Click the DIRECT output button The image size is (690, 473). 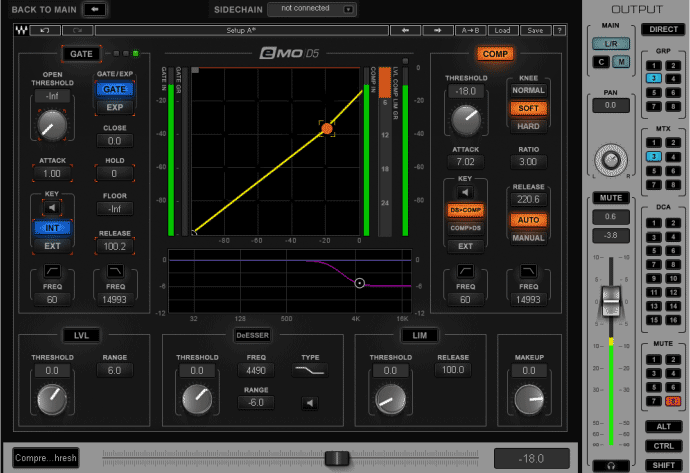[663, 29]
